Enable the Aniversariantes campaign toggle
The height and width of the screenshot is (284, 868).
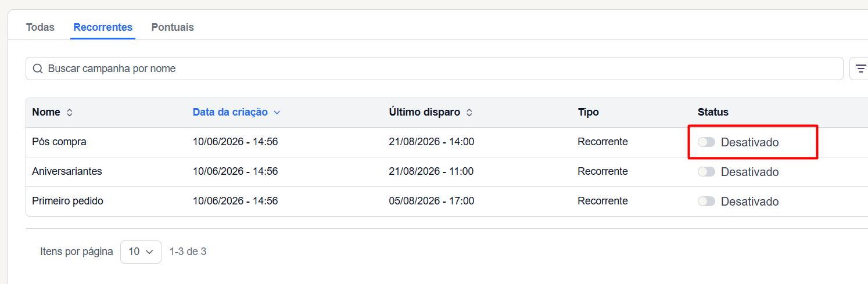[706, 172]
